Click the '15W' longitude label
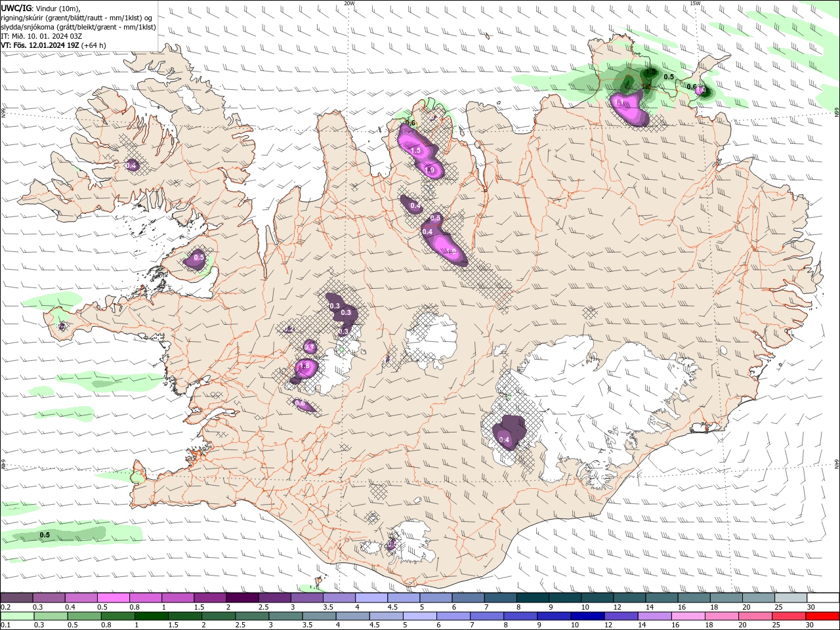Viewport: 840px width, 630px height. (695, 3)
